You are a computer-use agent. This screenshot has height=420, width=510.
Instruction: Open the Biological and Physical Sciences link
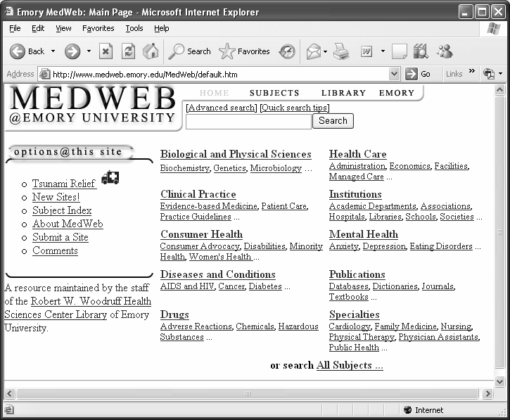coord(236,154)
